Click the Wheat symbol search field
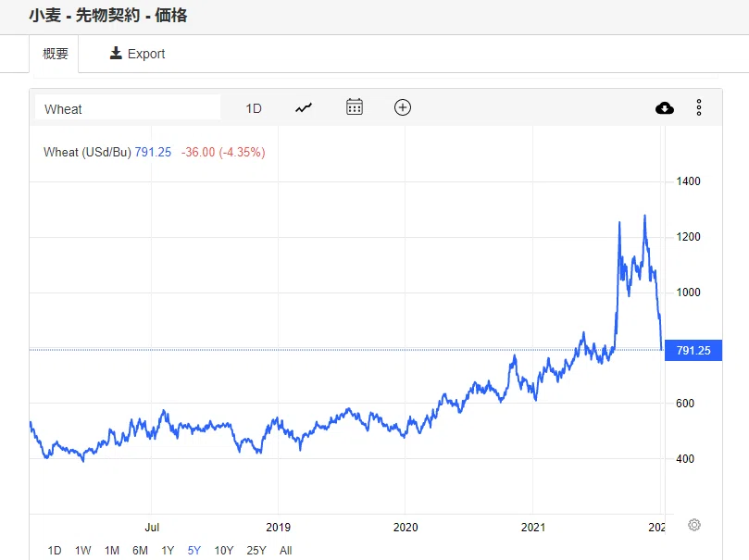Viewport: 749px width, 560px height. [x=128, y=107]
